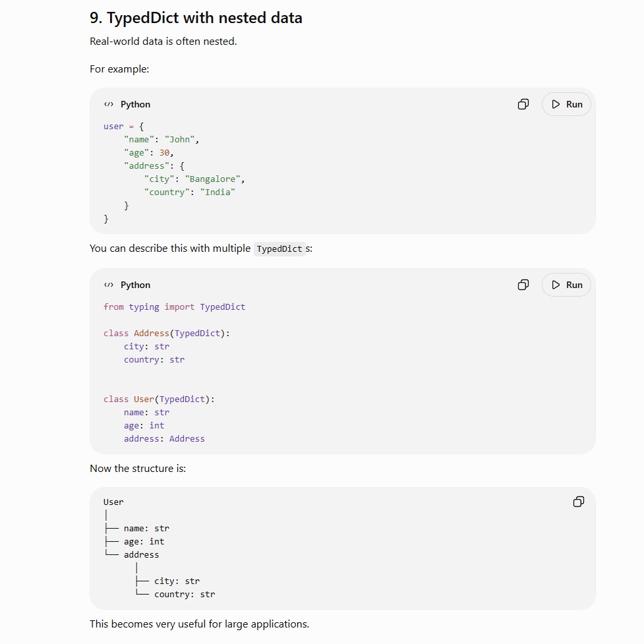This screenshot has height=644, width=644.
Task: Click sentence 'This becomes very useful for large applications'
Action: click(199, 624)
